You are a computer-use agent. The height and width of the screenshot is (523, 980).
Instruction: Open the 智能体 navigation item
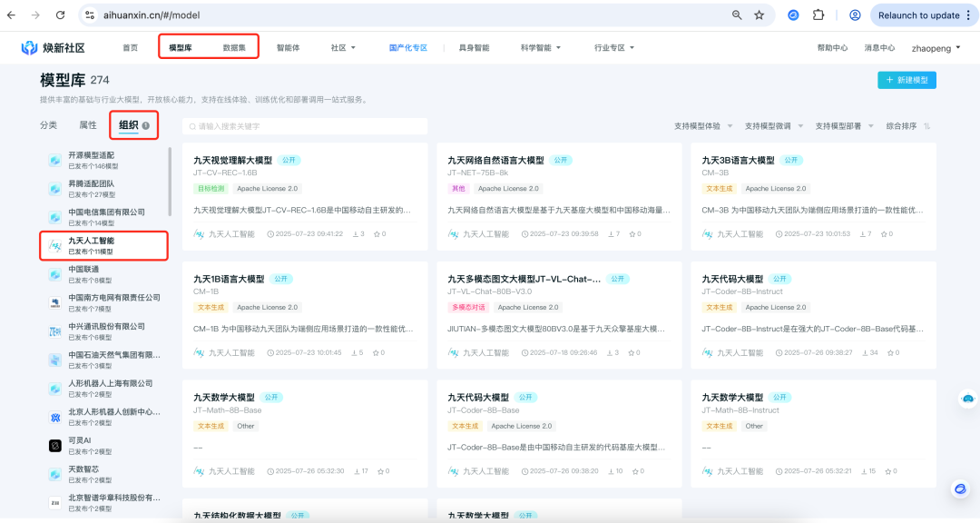tap(289, 47)
